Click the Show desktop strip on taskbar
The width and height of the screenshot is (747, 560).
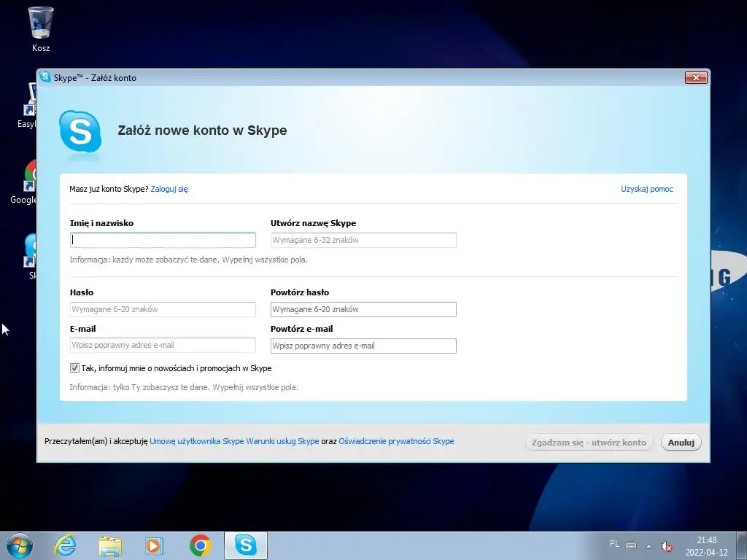point(743,545)
